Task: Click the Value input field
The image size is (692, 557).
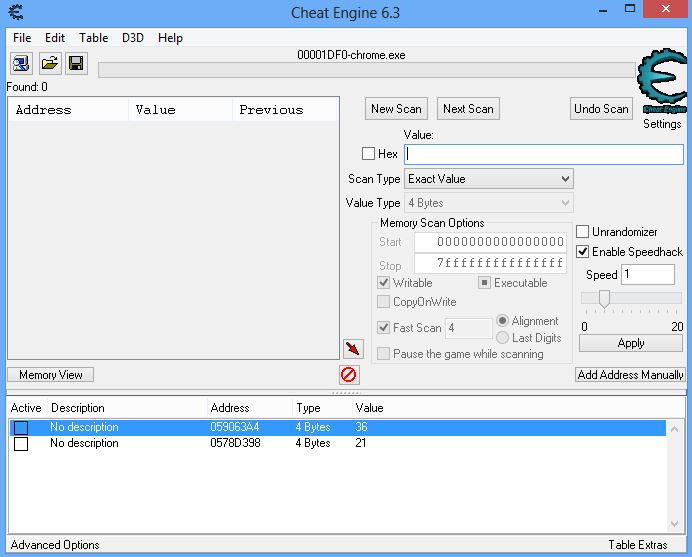Action: (x=544, y=154)
